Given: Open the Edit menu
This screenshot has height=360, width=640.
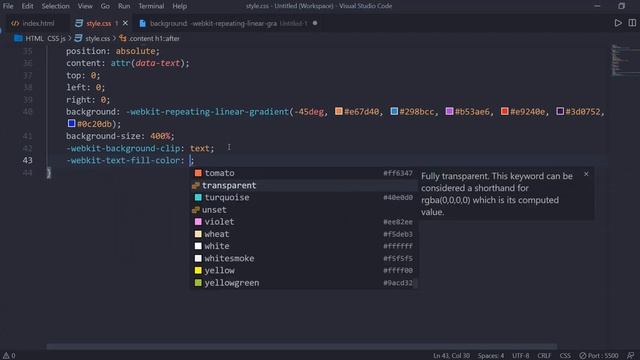Looking at the screenshot, I should (27, 6).
